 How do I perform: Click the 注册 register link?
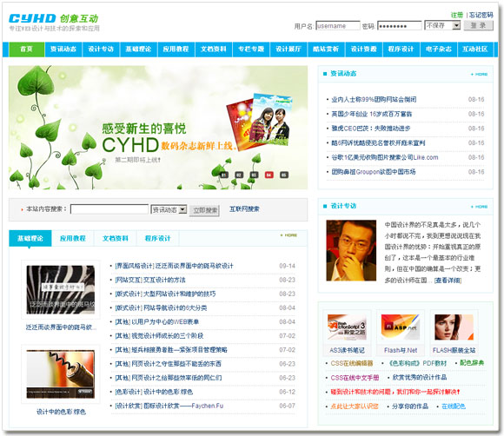pos(457,15)
